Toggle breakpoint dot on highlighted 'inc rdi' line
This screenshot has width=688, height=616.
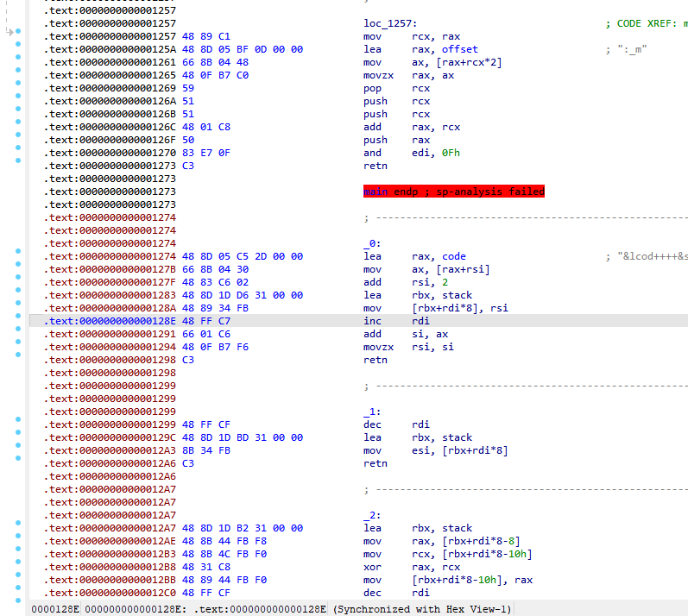point(19,321)
